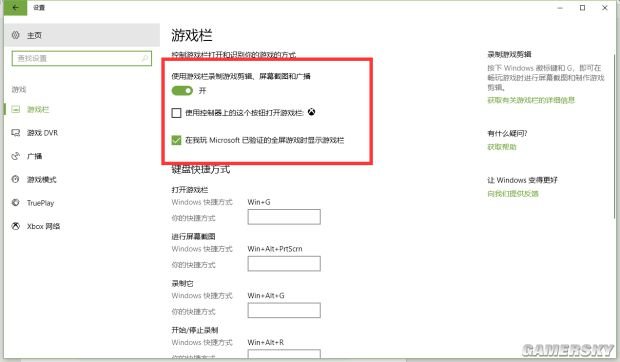Go to the 游戏 DVR section
620x362 pixels.
[x=82, y=133]
